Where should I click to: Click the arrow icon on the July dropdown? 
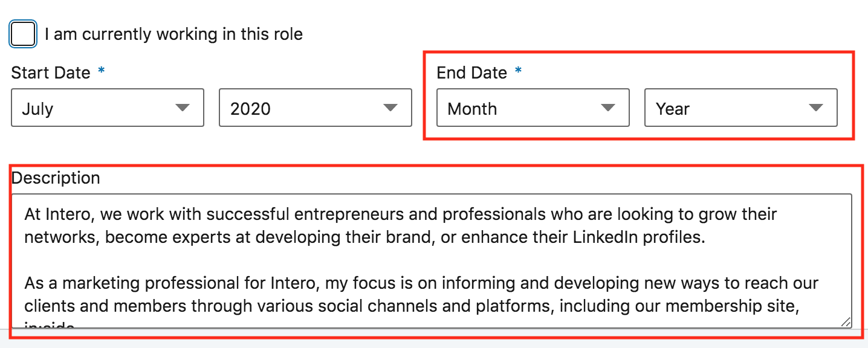pyautogui.click(x=183, y=108)
